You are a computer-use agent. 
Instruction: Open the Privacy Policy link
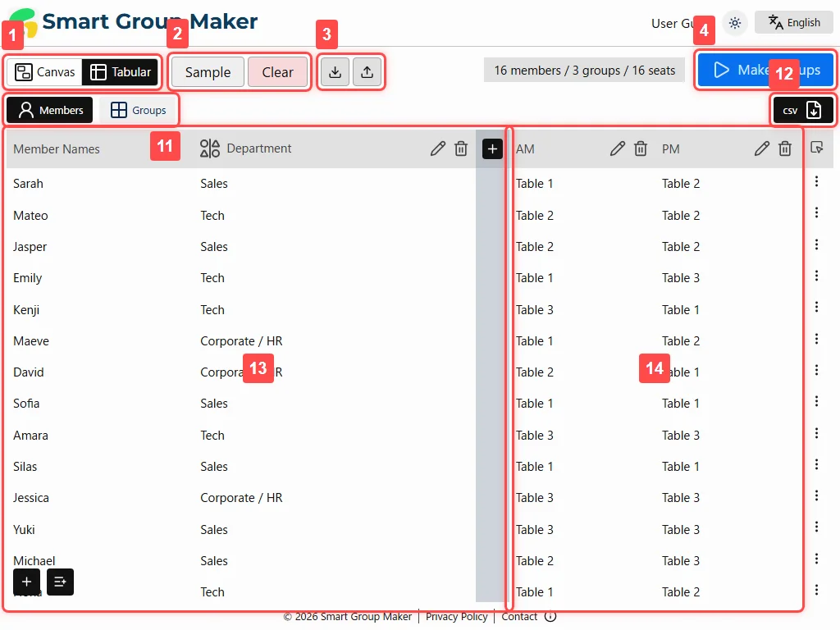pyautogui.click(x=456, y=617)
